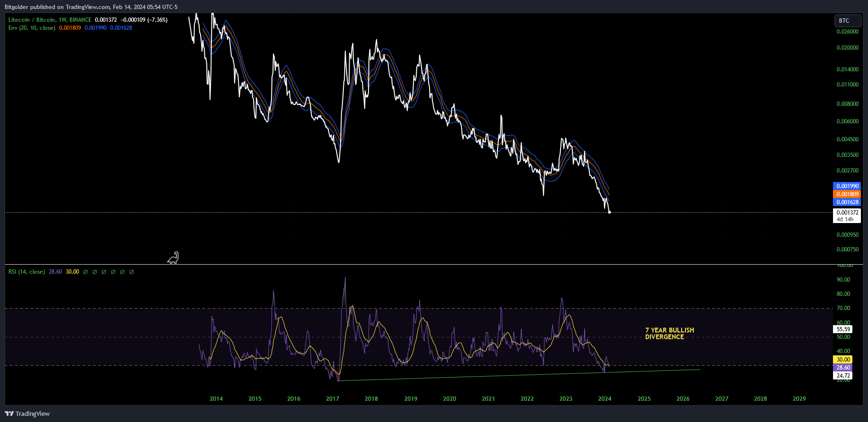
Task: Click the 2027 year label on time axis
Action: 721,399
